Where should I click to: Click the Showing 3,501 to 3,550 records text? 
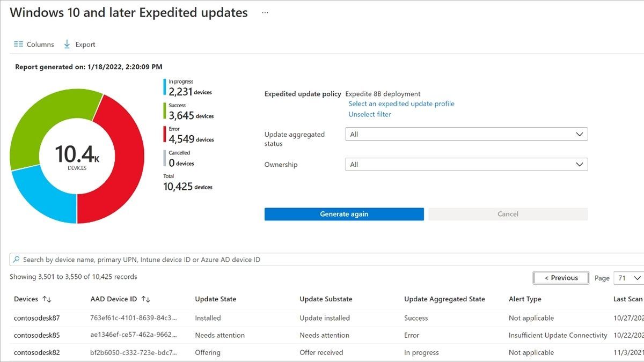tap(74, 277)
